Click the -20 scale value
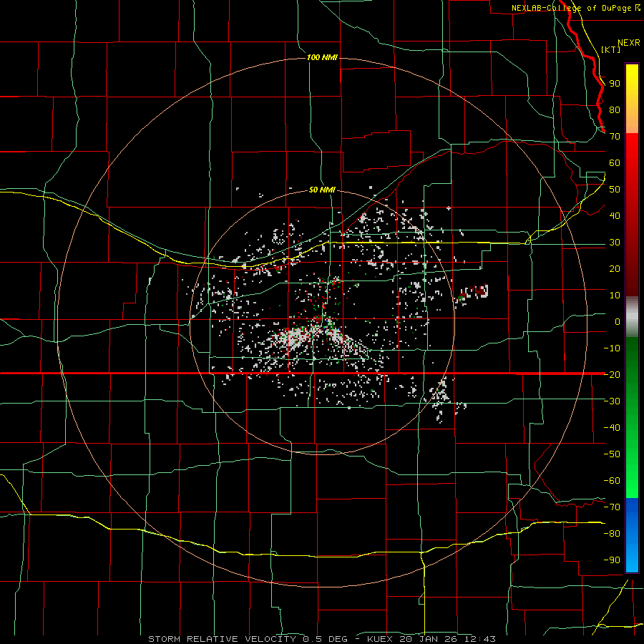The height and width of the screenshot is (644, 644). pyautogui.click(x=612, y=374)
